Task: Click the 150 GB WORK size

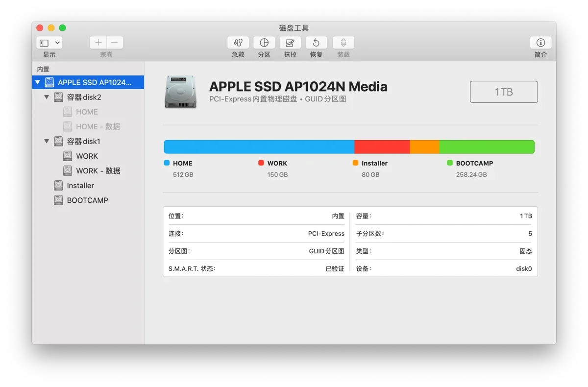Action: point(277,174)
